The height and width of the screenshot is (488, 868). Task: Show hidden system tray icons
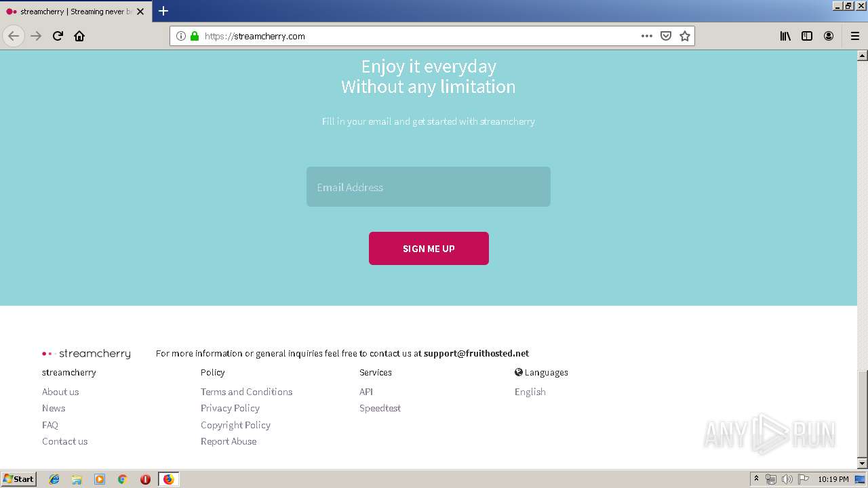pos(756,479)
